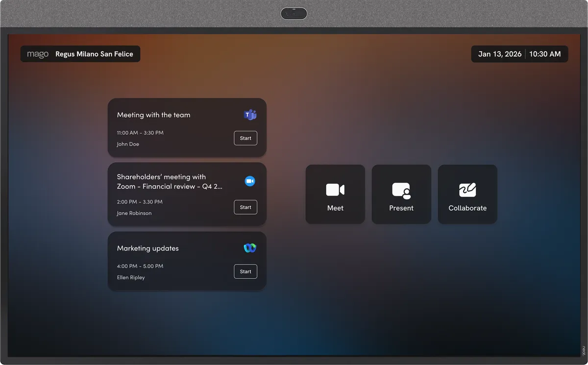Click the Zoom icon on Shareholders' meeting card
This screenshot has height=365, width=588.
coord(250,181)
